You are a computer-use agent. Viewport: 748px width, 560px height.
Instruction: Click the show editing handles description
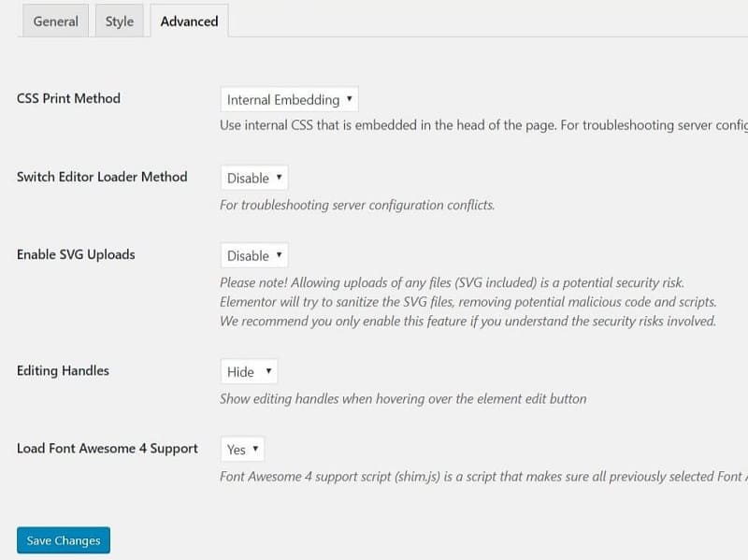(403, 398)
